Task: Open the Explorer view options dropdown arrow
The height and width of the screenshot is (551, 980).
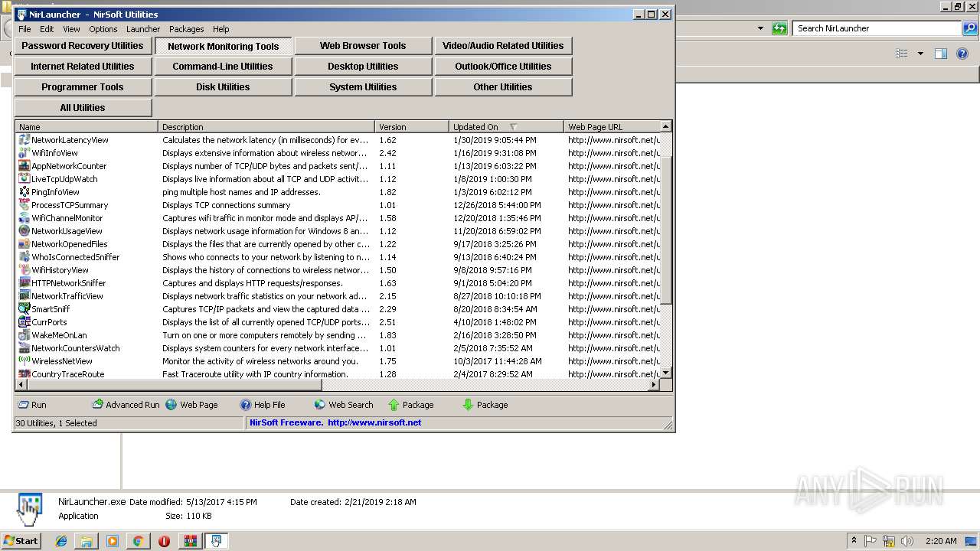Action: (920, 54)
